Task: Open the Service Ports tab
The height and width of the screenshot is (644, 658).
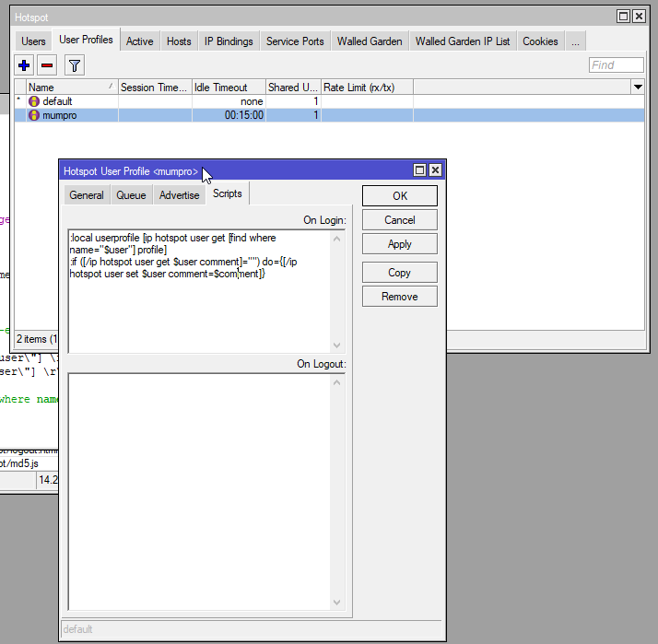Action: pyautogui.click(x=295, y=41)
